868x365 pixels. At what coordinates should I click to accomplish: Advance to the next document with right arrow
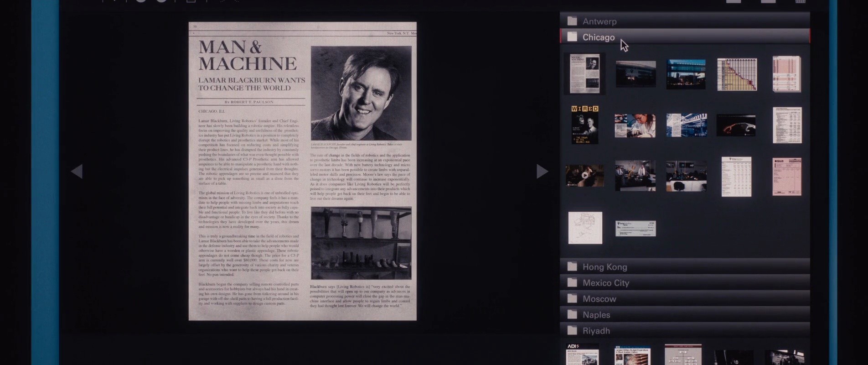click(x=542, y=172)
